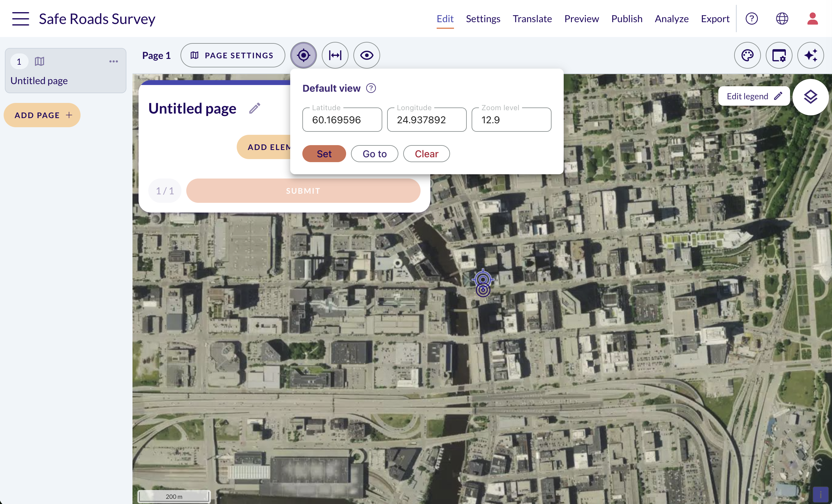Click the AI sparkle stars icon
This screenshot has width=832, height=504.
(x=811, y=55)
